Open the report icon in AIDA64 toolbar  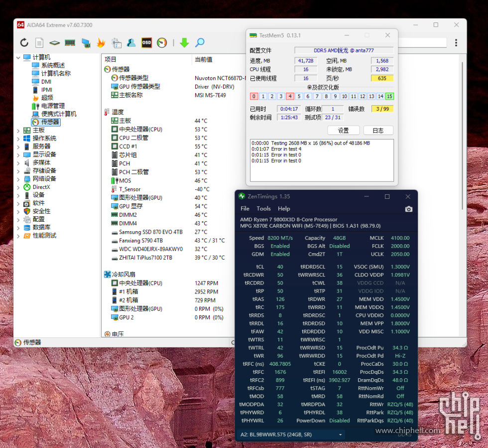[39, 43]
